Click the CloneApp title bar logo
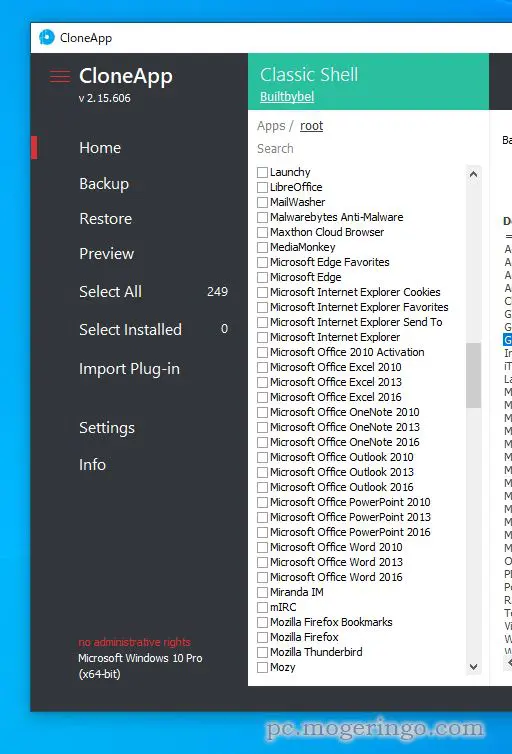The height and width of the screenshot is (754, 512). [x=47, y=38]
